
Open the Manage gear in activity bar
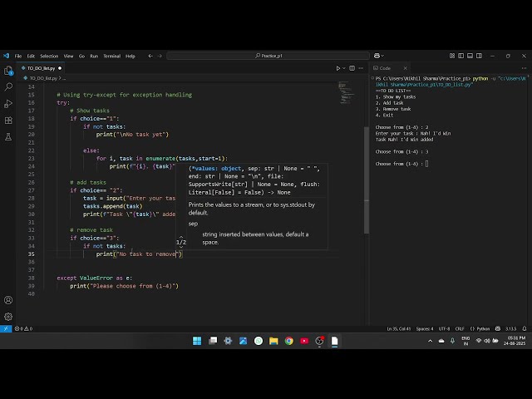pyautogui.click(x=8, y=317)
